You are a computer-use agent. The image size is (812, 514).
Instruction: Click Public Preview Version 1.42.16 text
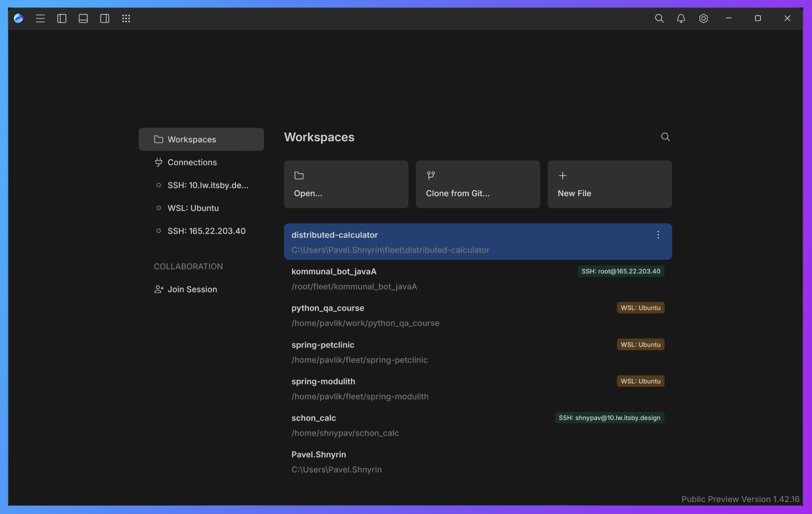click(x=740, y=499)
